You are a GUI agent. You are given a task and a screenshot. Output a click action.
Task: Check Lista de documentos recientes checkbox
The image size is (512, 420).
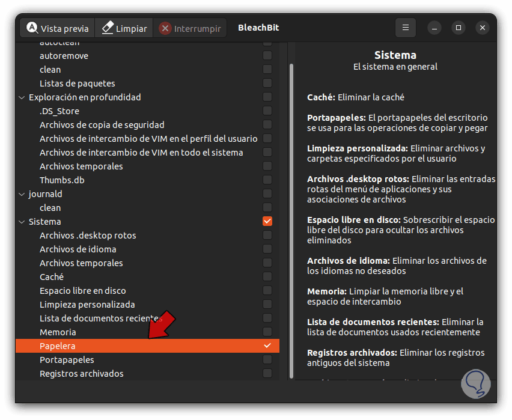tap(267, 318)
